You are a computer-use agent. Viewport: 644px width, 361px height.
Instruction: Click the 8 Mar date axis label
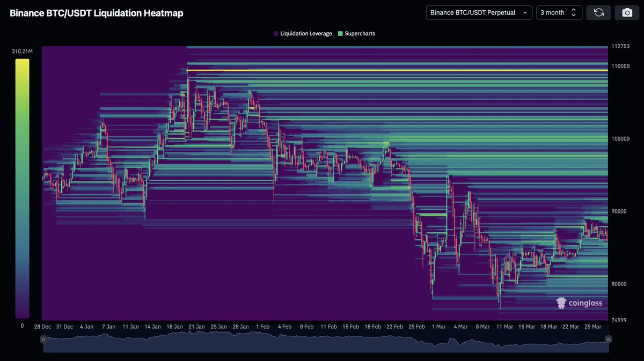tap(482, 326)
